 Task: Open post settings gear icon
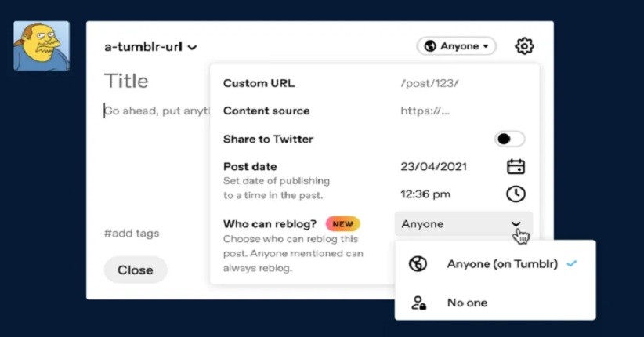pyautogui.click(x=524, y=46)
